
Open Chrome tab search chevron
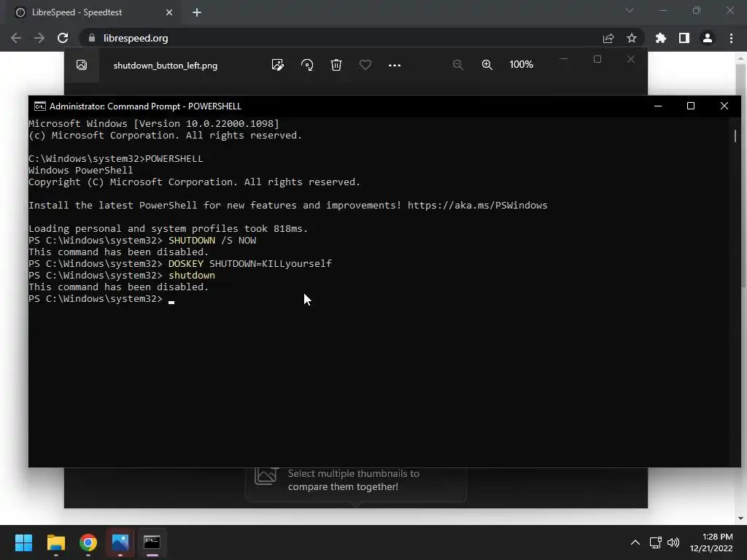point(630,10)
